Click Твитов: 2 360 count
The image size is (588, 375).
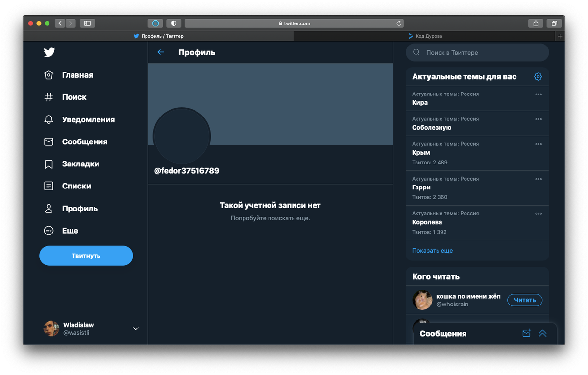[430, 197]
